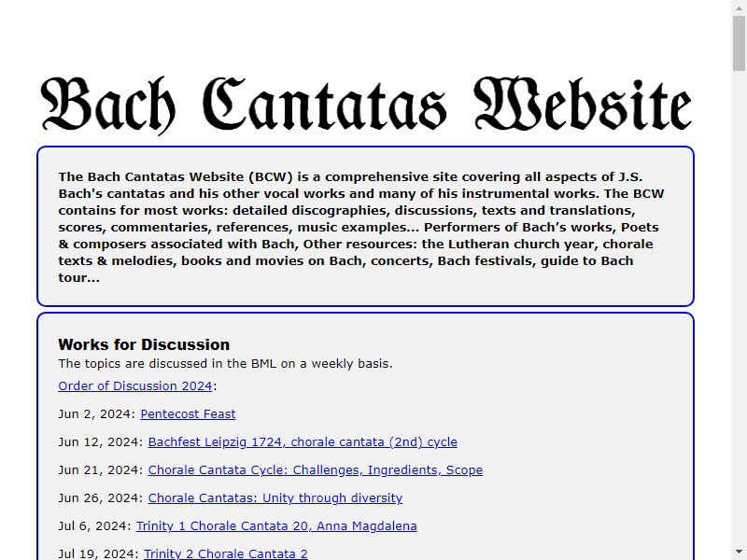This screenshot has height=560, width=747.
Task: Open the Order of Discussion 2024 link
Action: click(x=134, y=385)
